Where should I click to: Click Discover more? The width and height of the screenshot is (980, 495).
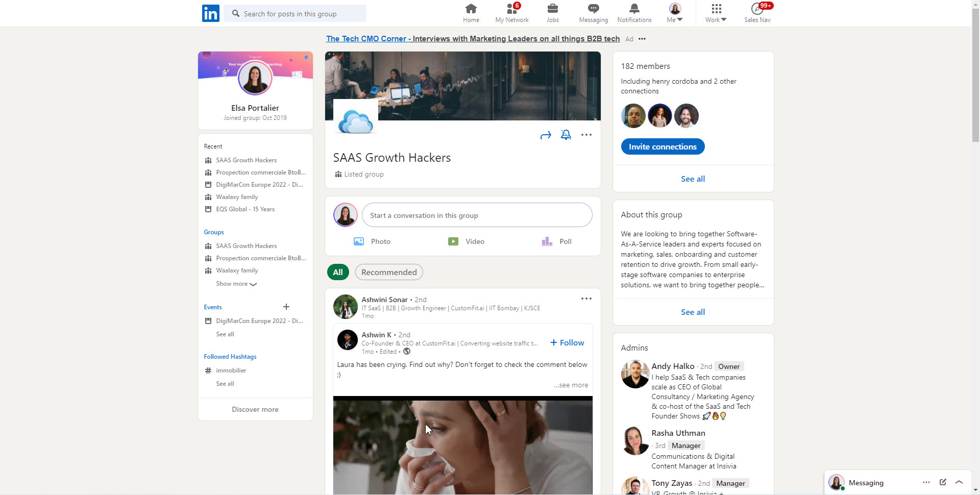click(x=255, y=409)
